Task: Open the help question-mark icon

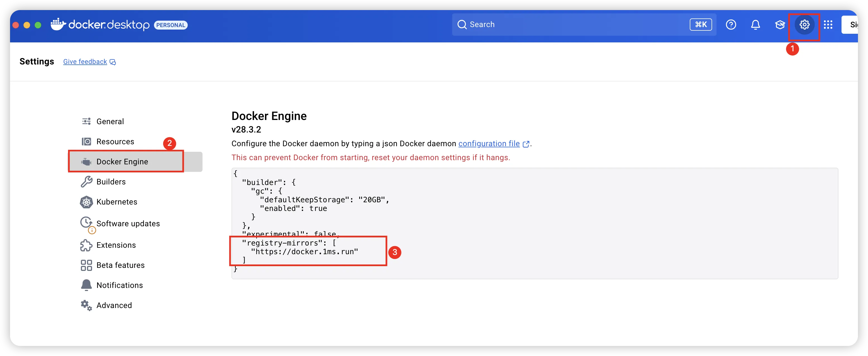Action: click(x=731, y=25)
